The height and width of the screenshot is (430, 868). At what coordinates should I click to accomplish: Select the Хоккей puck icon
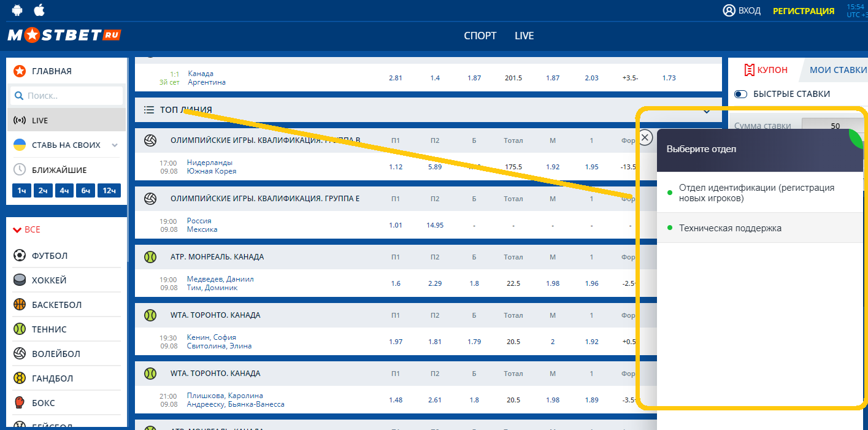(x=20, y=280)
